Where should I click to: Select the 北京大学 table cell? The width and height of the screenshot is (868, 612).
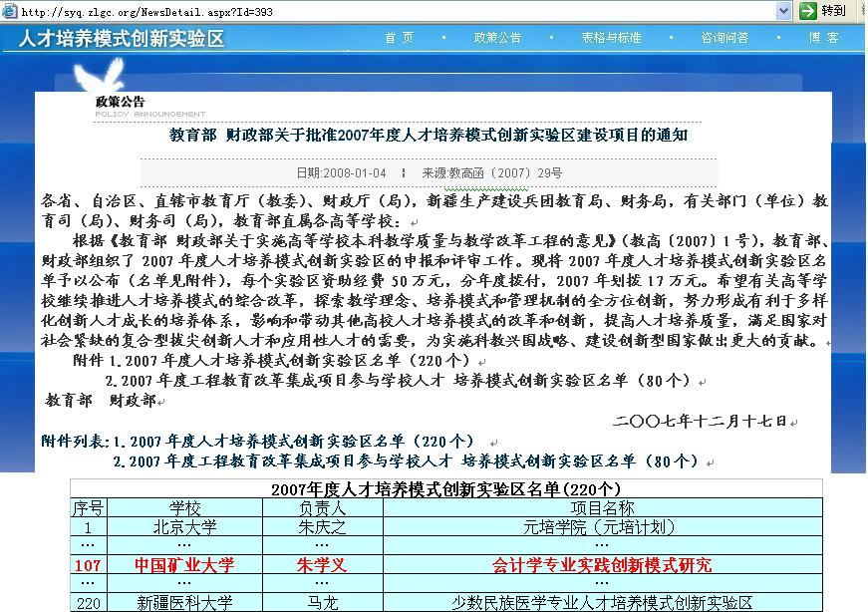184,526
